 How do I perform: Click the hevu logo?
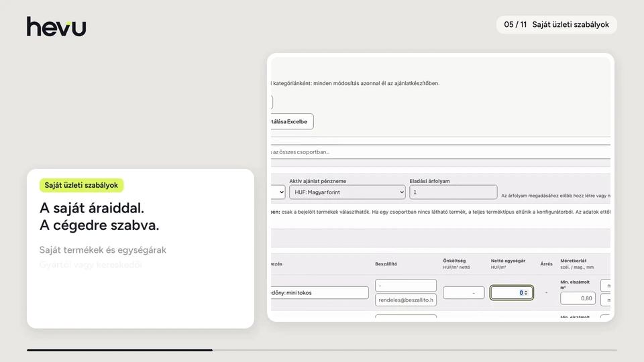pyautogui.click(x=56, y=26)
